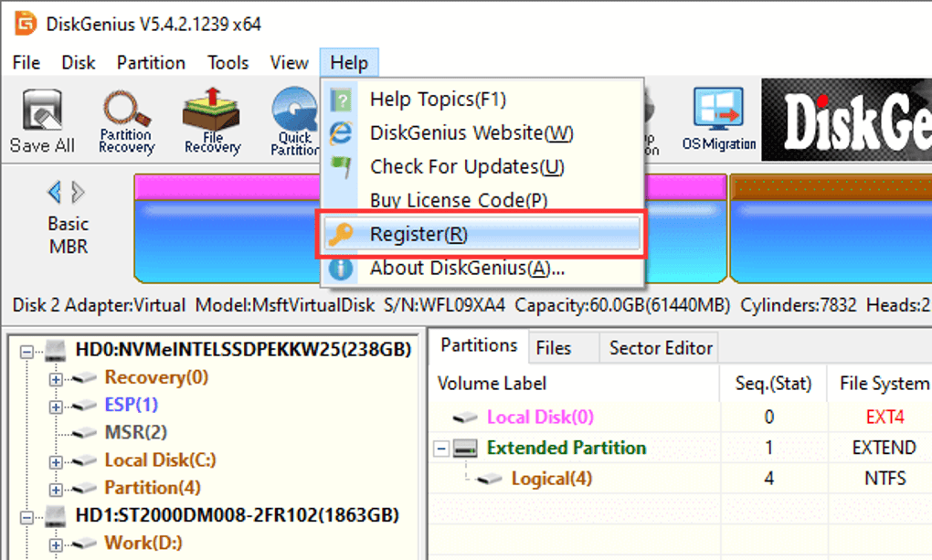The width and height of the screenshot is (932, 560).
Task: Click the Register key icon
Action: 341,234
